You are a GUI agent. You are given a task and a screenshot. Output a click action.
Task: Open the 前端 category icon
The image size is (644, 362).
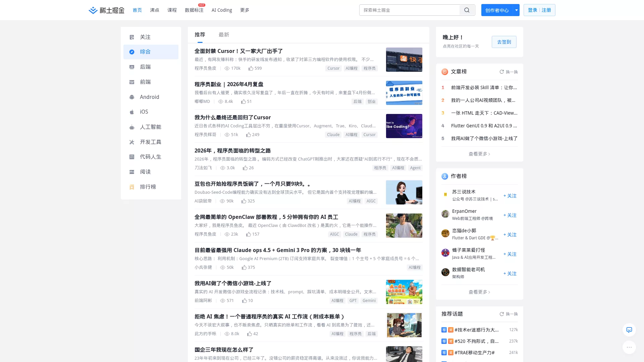pos(132,82)
